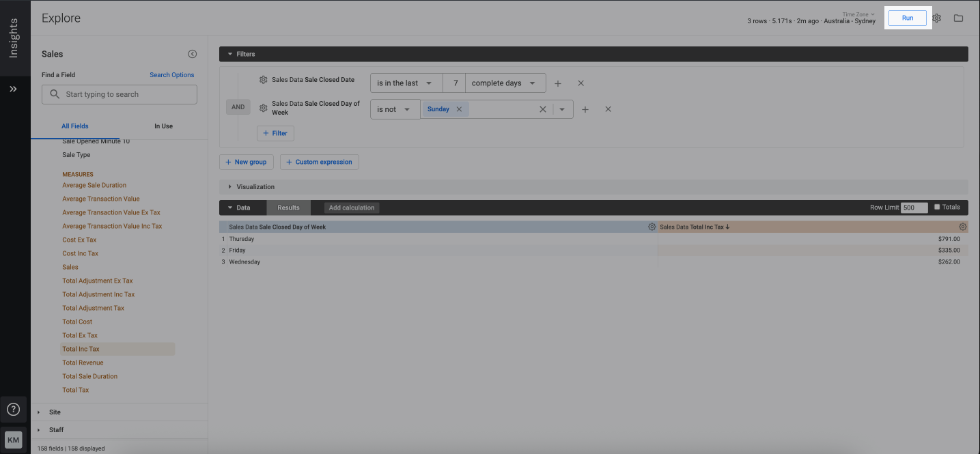Image resolution: width=980 pixels, height=454 pixels.
Task: Select Total Adjustment Ex Tax measure
Action: tap(98, 281)
